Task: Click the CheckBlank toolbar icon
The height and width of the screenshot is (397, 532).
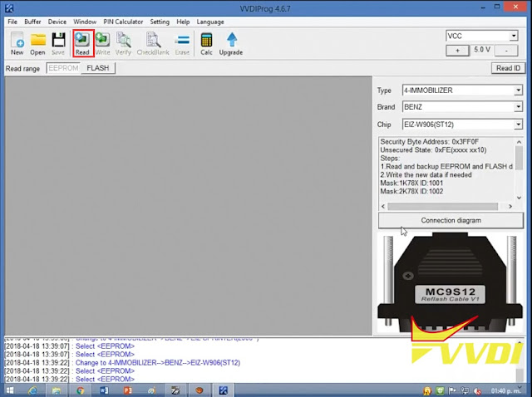Action: (x=153, y=43)
